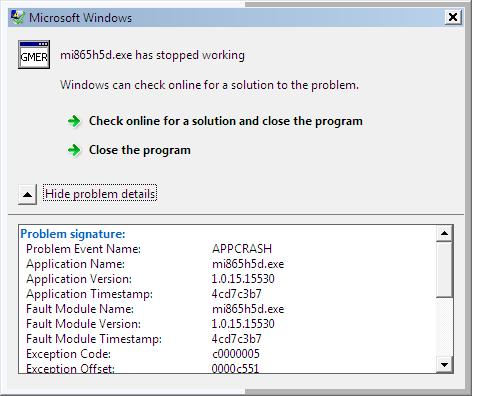
Task: Click the scrollbar thumb in problem details
Action: click(x=444, y=269)
